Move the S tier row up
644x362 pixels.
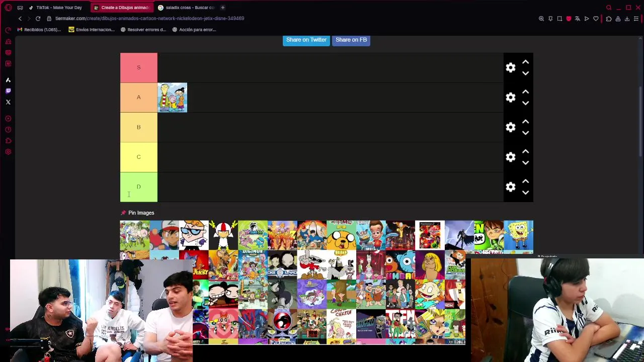[x=525, y=62]
